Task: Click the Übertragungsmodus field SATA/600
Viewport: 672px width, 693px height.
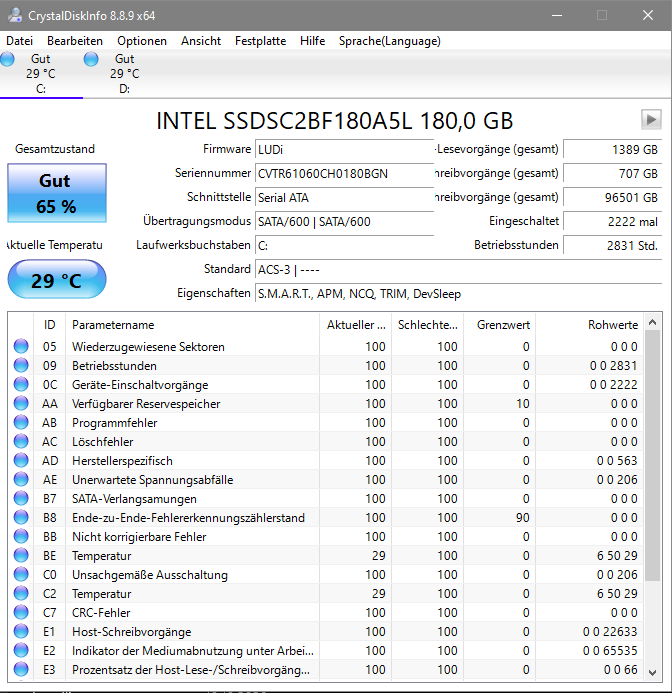Action: [x=344, y=221]
